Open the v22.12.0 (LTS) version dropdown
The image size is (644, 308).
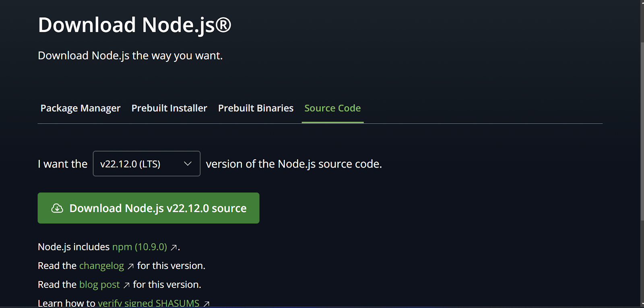(147, 163)
